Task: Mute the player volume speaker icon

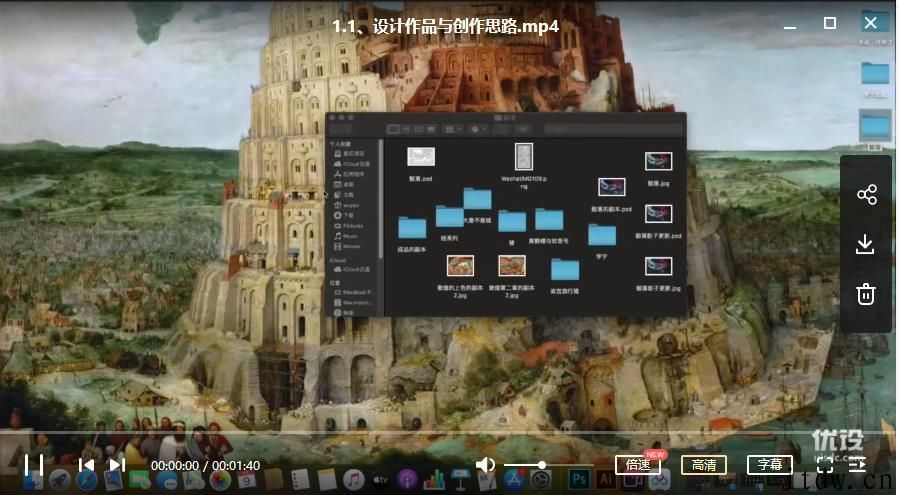Action: pyautogui.click(x=485, y=465)
